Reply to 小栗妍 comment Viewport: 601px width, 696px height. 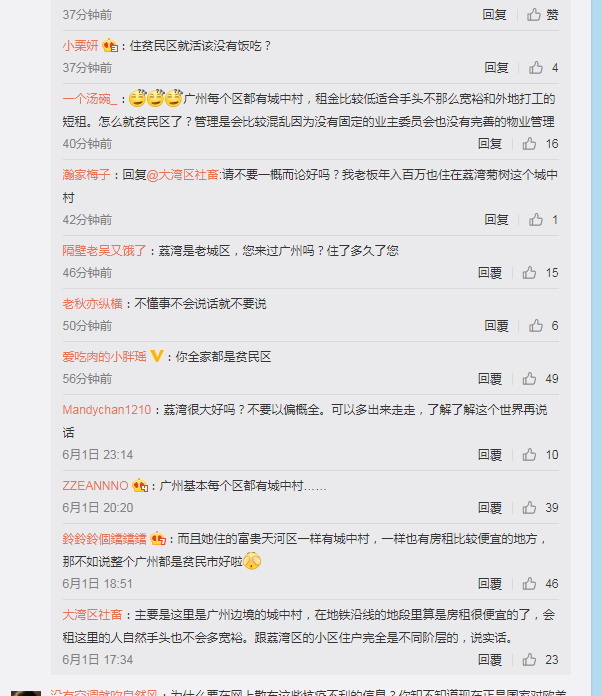(x=496, y=67)
